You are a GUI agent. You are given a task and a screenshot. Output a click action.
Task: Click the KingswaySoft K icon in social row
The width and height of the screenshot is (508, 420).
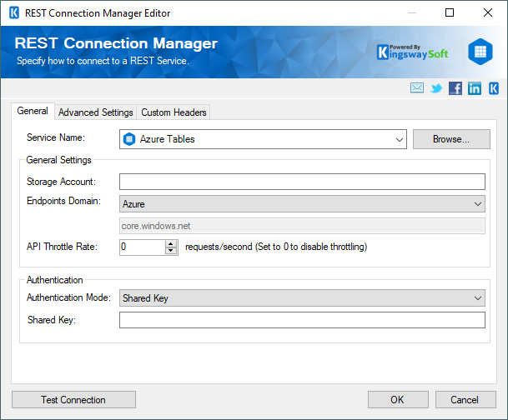494,88
